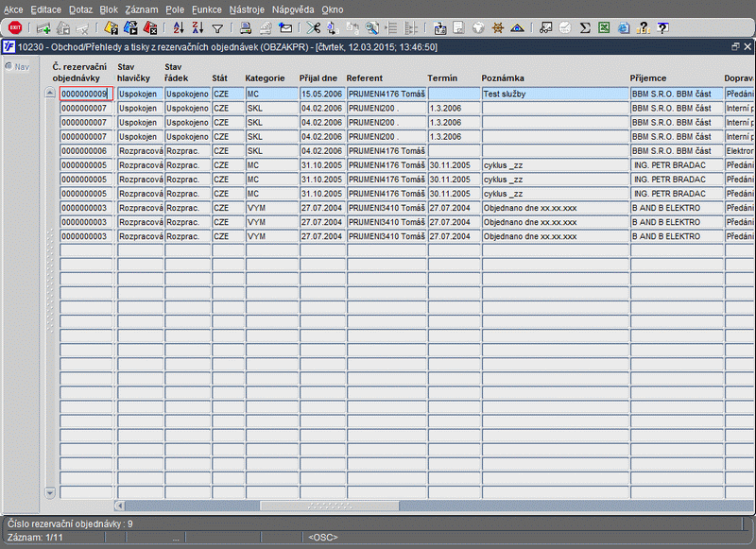Click the scissors cut icon

point(314,28)
